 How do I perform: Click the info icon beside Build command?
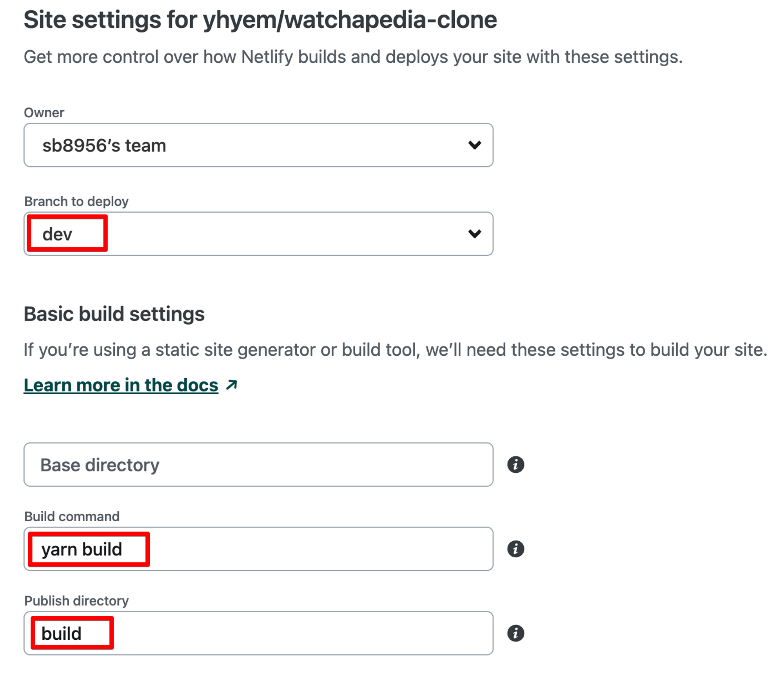(x=515, y=549)
